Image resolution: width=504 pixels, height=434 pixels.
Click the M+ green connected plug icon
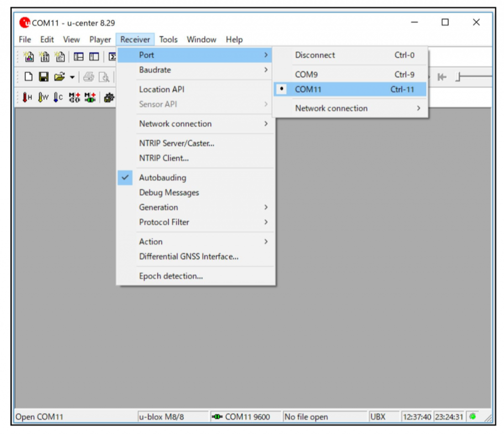(90, 97)
